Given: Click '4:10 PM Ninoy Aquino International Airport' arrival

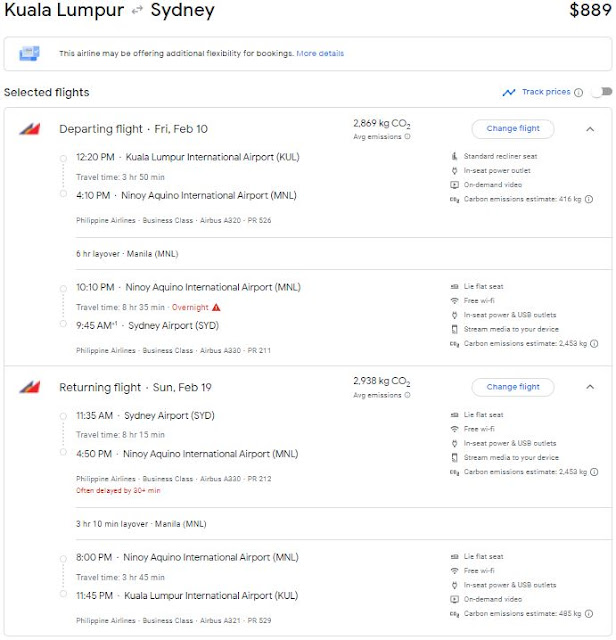Looking at the screenshot, I should coord(186,196).
